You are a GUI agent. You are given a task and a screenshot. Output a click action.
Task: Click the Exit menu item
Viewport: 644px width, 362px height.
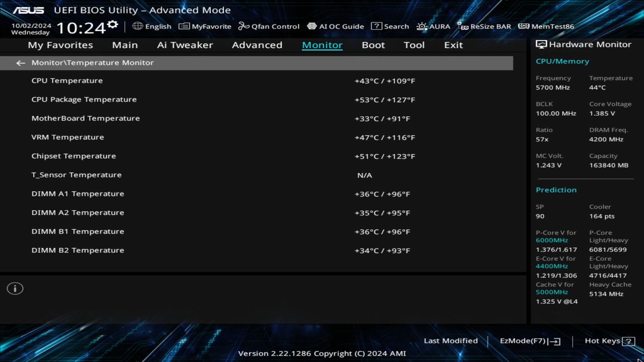[x=453, y=45]
